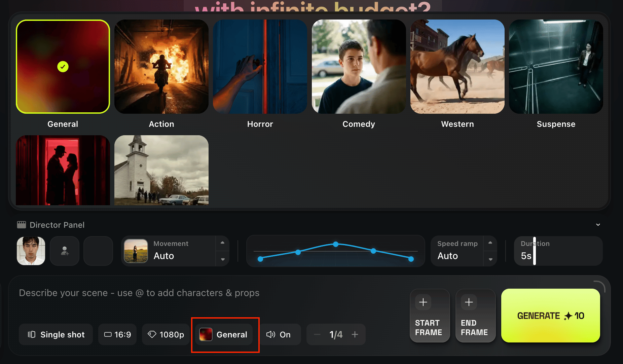
Task: Click the fourth point on speed curve
Action: [373, 251]
